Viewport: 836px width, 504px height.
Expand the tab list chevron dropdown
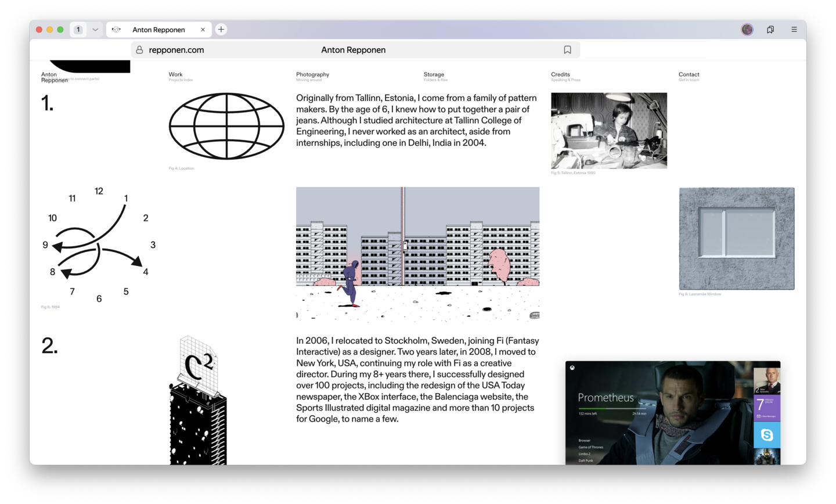click(95, 30)
